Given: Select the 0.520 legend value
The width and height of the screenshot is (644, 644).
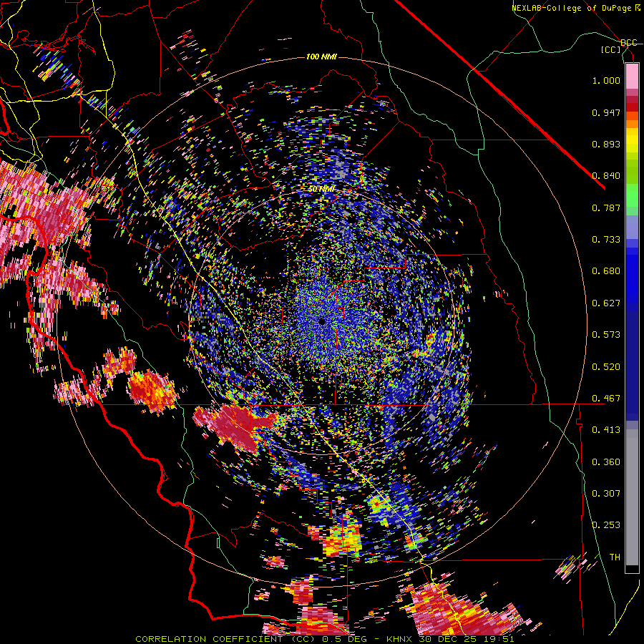Looking at the screenshot, I should tap(606, 367).
